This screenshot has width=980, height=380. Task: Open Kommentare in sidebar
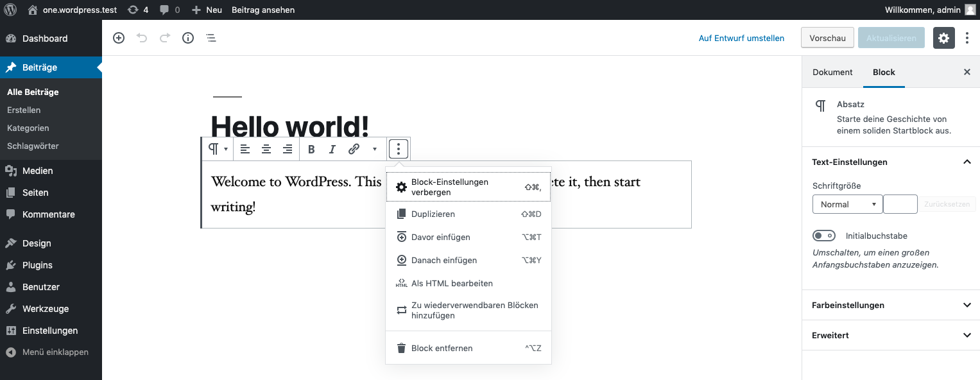point(51,214)
